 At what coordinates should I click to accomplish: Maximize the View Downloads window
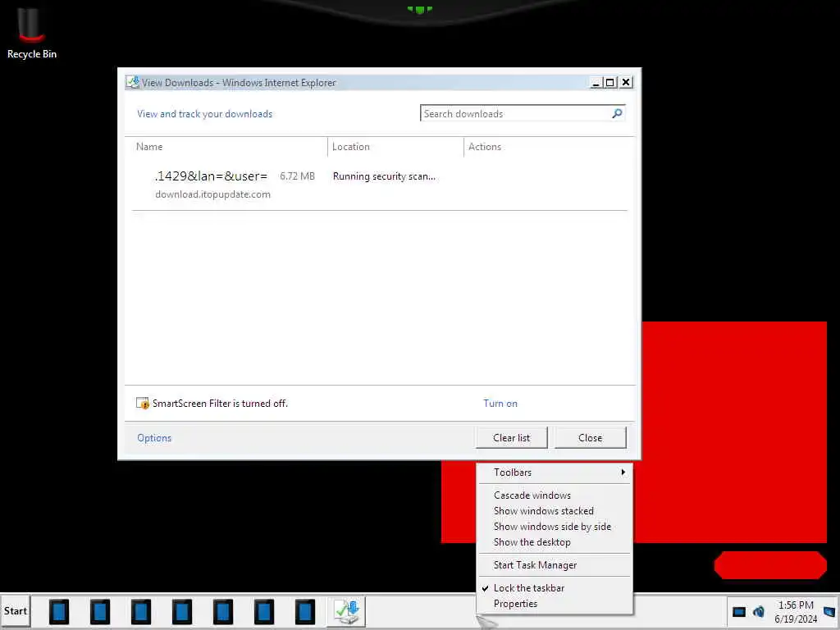click(x=609, y=83)
